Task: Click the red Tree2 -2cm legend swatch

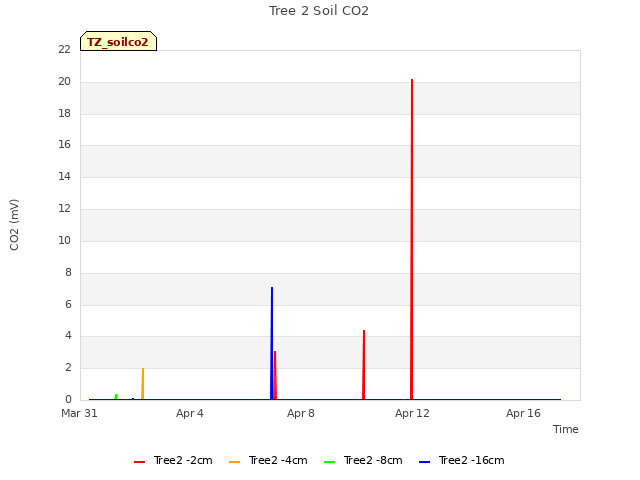Action: [x=140, y=462]
